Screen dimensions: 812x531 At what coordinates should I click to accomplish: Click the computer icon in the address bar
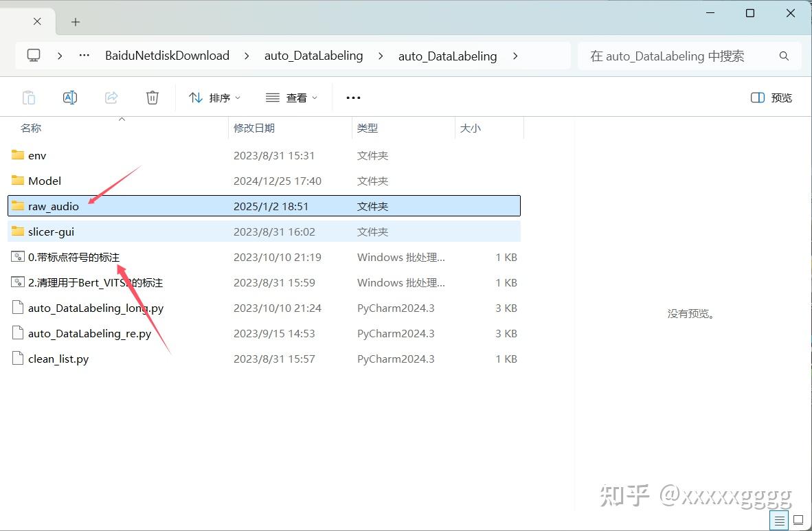point(34,56)
